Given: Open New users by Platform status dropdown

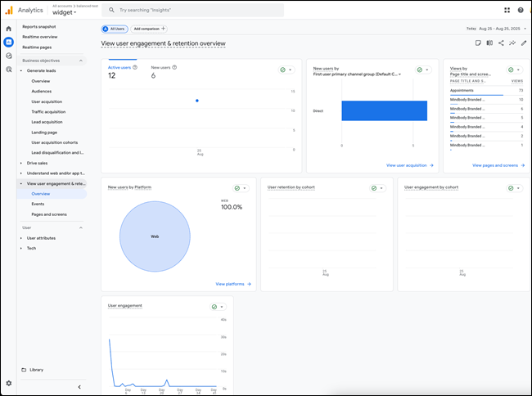Looking at the screenshot, I should 241,188.
